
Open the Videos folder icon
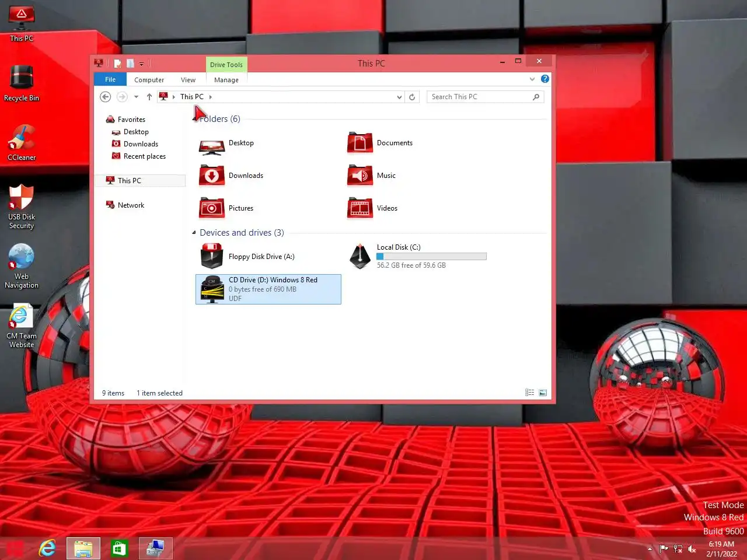(x=360, y=208)
